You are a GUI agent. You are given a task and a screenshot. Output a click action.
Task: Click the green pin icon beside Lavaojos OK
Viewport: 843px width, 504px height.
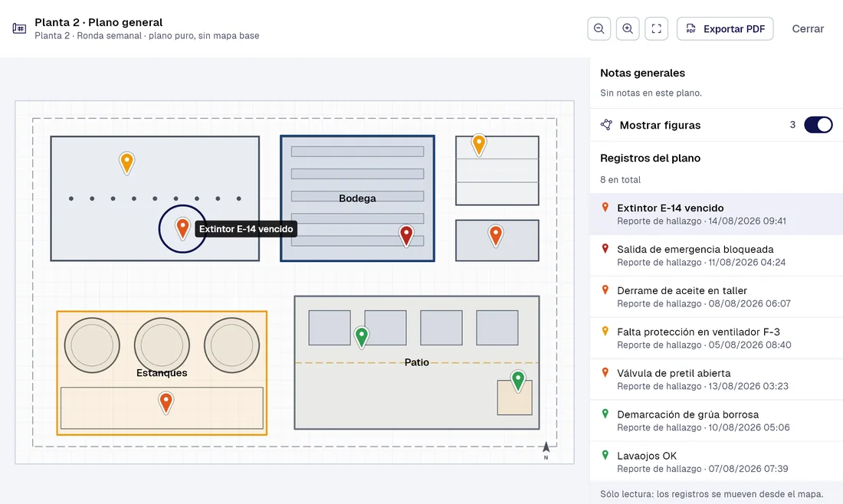tap(605, 456)
